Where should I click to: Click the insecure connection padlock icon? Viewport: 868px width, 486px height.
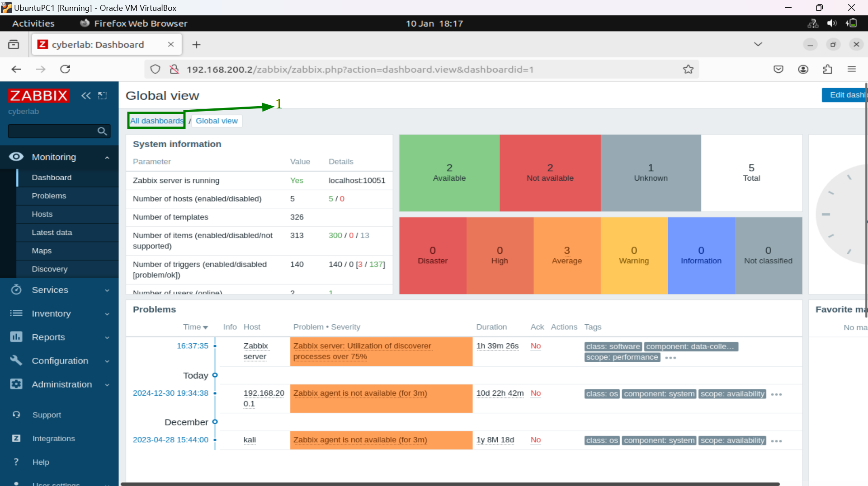tap(174, 69)
